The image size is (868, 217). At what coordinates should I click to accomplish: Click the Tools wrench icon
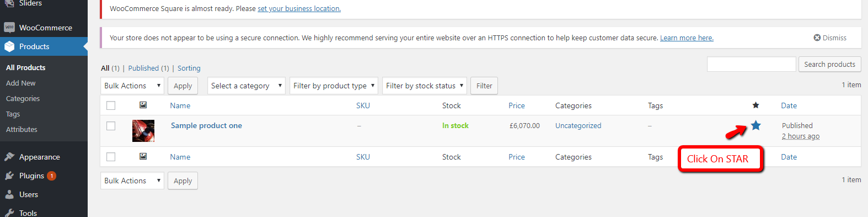tap(9, 213)
